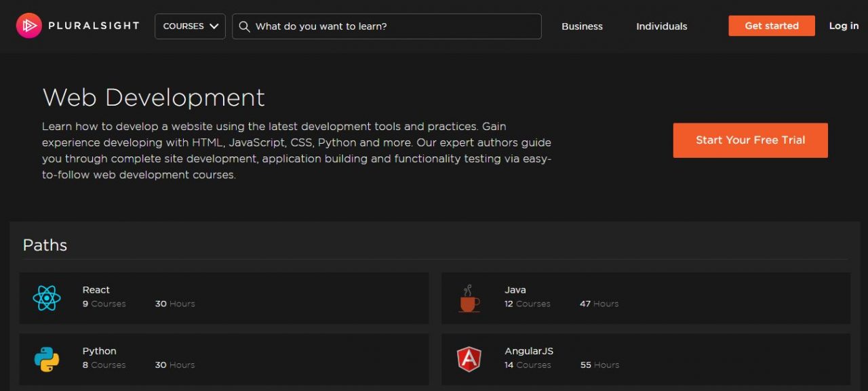Click '12 Courses' under Java

528,304
